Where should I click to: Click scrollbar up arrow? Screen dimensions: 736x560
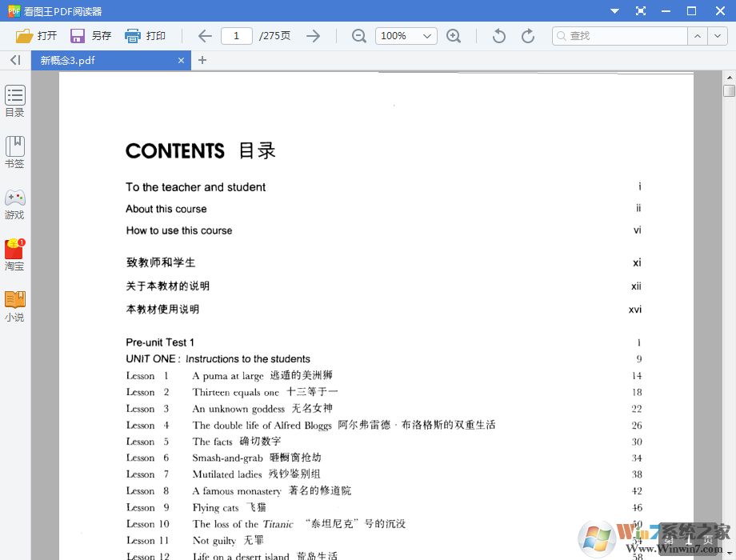730,77
